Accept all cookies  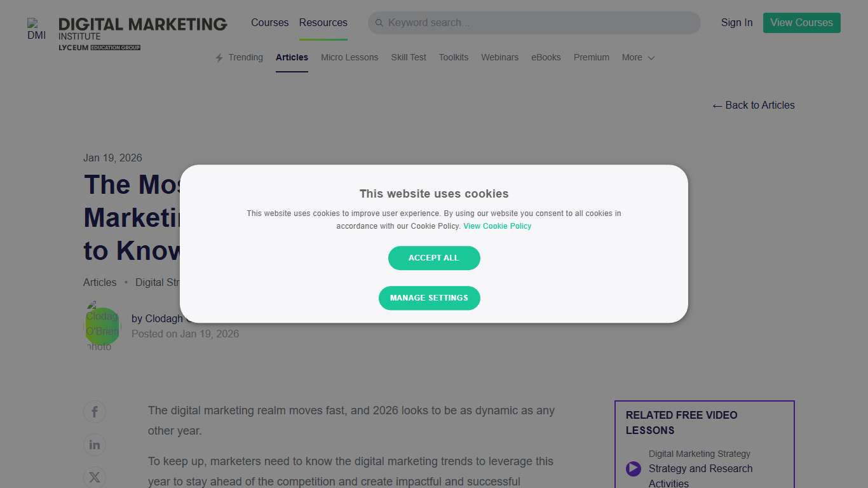[x=434, y=258]
